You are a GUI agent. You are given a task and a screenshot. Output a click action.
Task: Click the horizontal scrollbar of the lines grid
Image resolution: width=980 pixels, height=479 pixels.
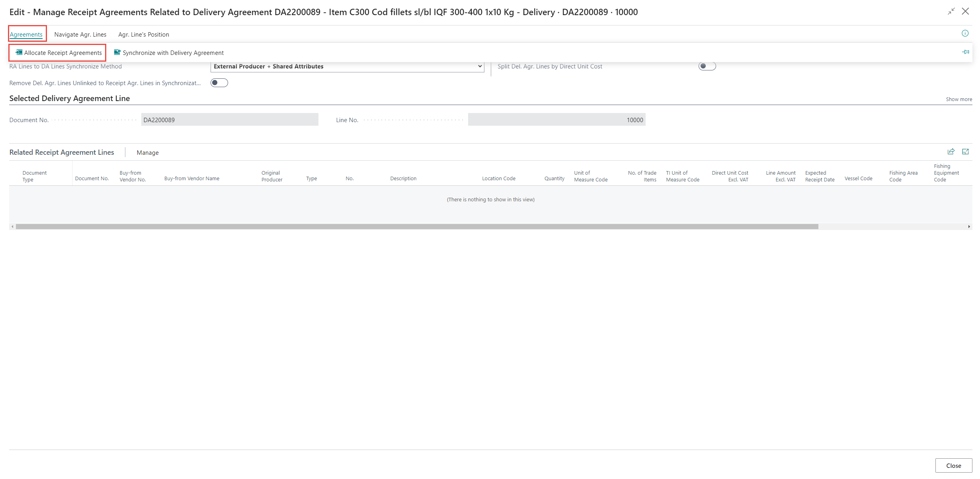[417, 227]
